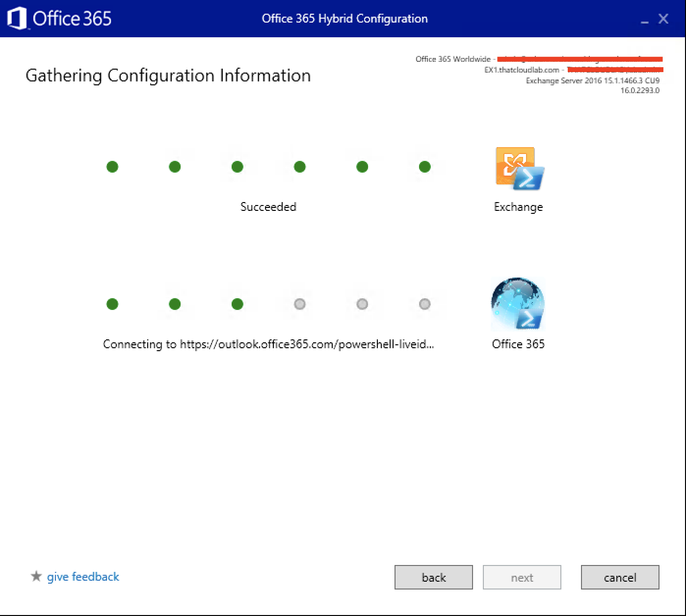Click the star icon beside give feedback
The height and width of the screenshot is (616, 686).
click(x=36, y=576)
